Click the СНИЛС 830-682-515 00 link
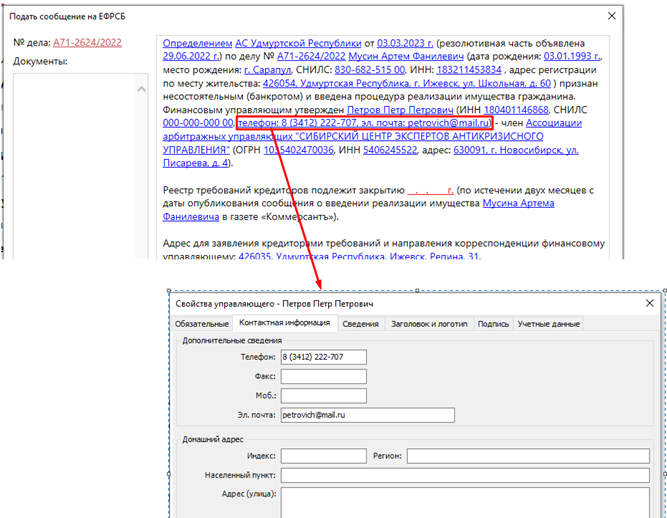The height and width of the screenshot is (518, 667). click(370, 70)
